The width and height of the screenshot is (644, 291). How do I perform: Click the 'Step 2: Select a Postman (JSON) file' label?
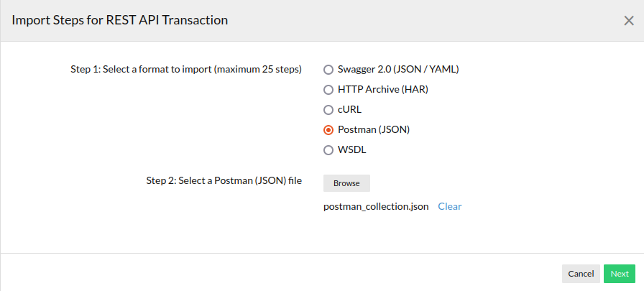tap(224, 180)
